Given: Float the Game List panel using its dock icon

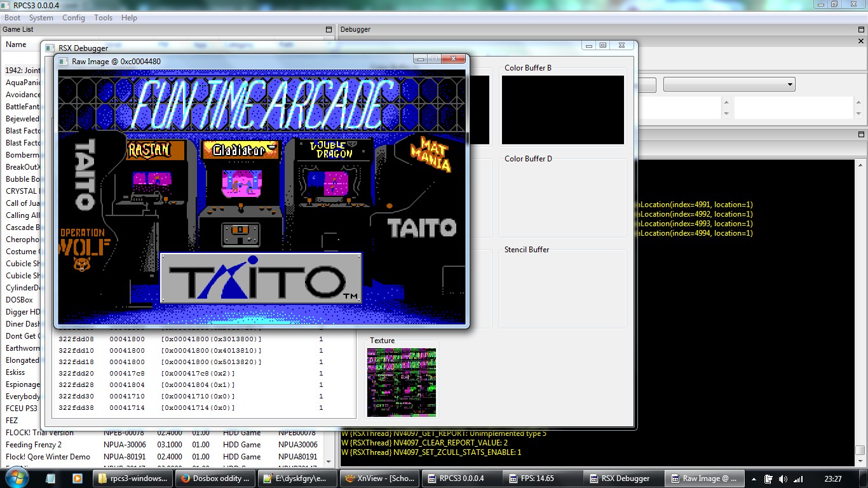Looking at the screenshot, I should (x=329, y=30).
